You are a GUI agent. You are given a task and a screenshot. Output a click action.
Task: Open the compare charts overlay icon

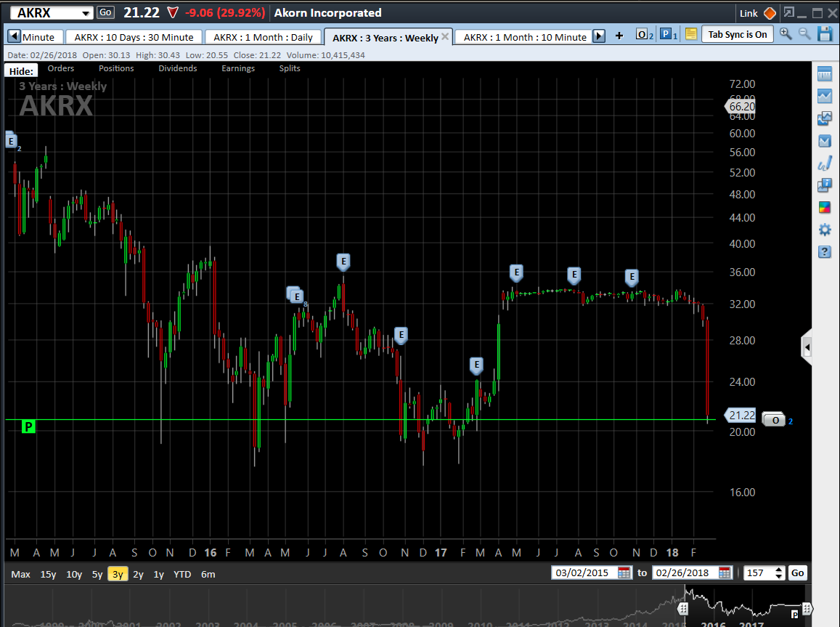pyautogui.click(x=825, y=118)
